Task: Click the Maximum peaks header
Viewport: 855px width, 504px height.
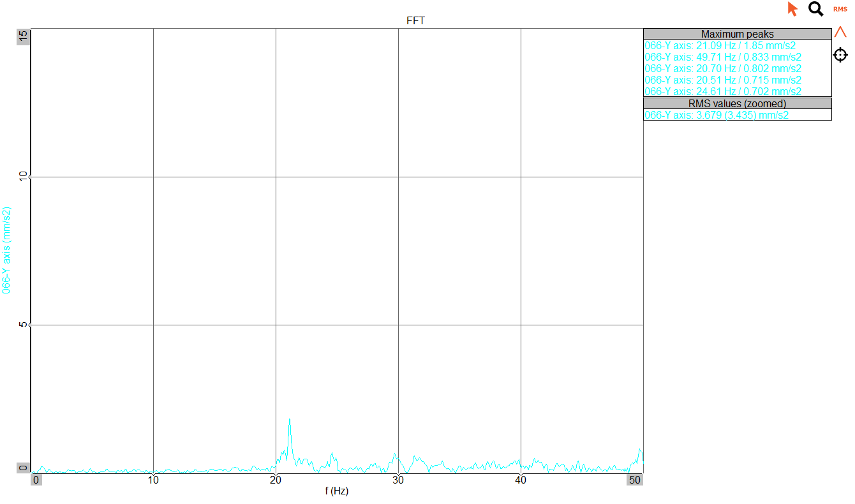Action: tap(737, 34)
